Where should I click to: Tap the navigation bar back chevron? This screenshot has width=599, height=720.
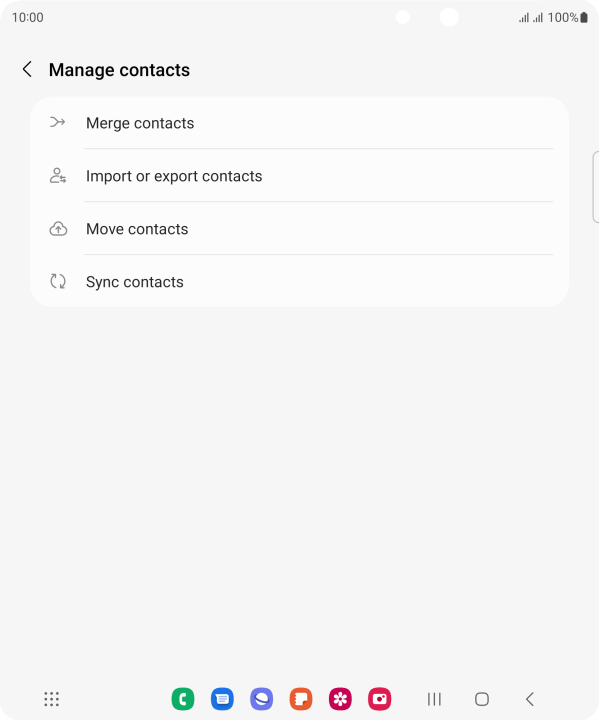[x=530, y=699]
